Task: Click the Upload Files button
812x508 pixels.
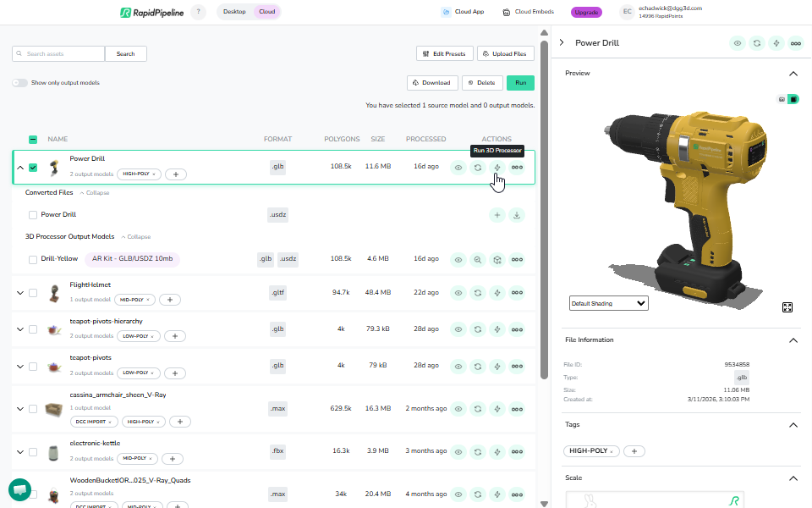Action: tap(505, 52)
